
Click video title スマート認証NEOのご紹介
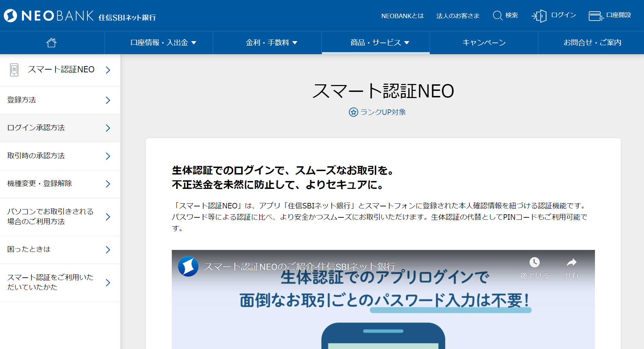(x=300, y=266)
